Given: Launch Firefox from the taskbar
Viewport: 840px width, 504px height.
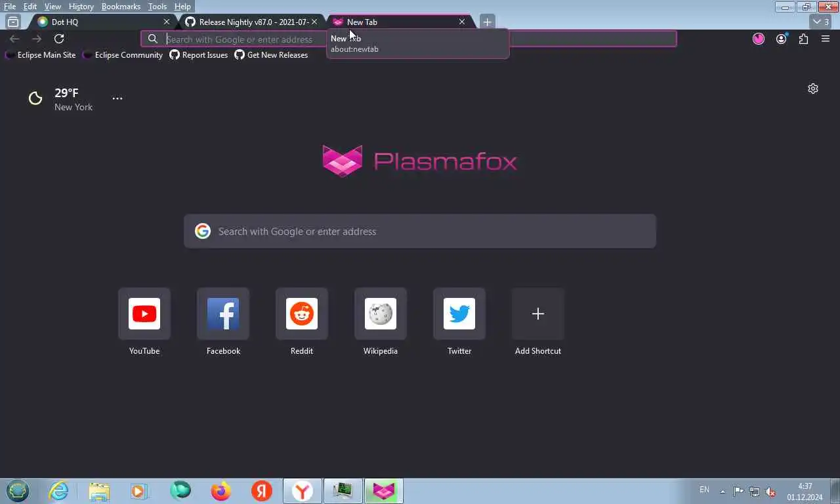Looking at the screenshot, I should click(221, 490).
